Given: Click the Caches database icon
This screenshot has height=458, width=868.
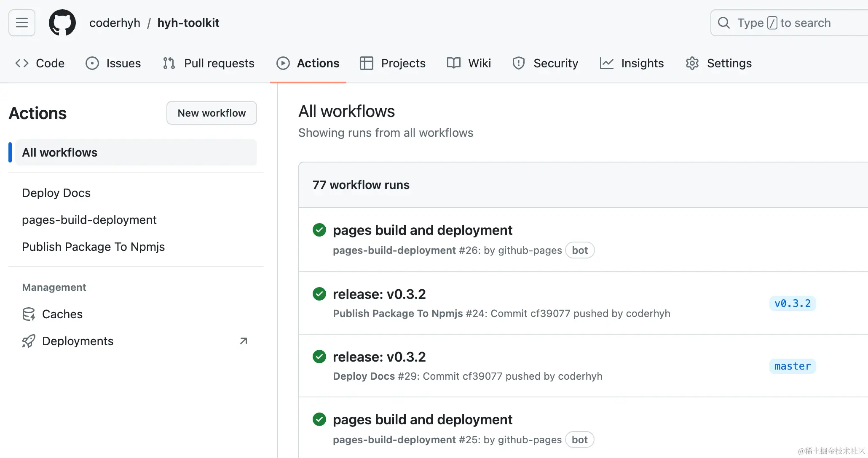Looking at the screenshot, I should 29,314.
